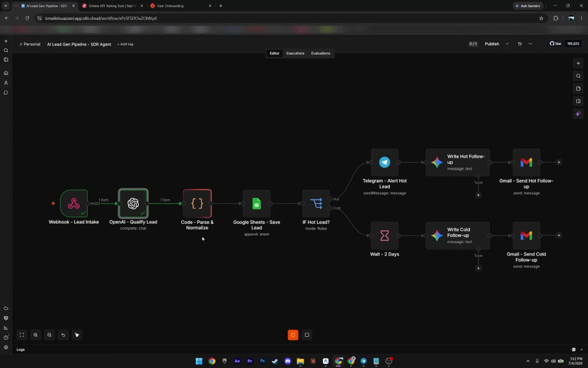Add a tool under Write Cold Follow-up
The image size is (588, 368).
pyautogui.click(x=478, y=268)
